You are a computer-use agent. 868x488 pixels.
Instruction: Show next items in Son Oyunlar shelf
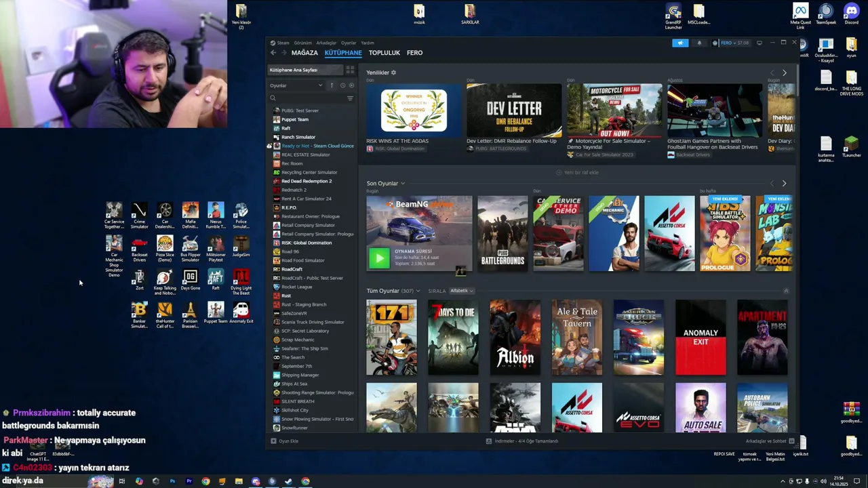click(785, 183)
